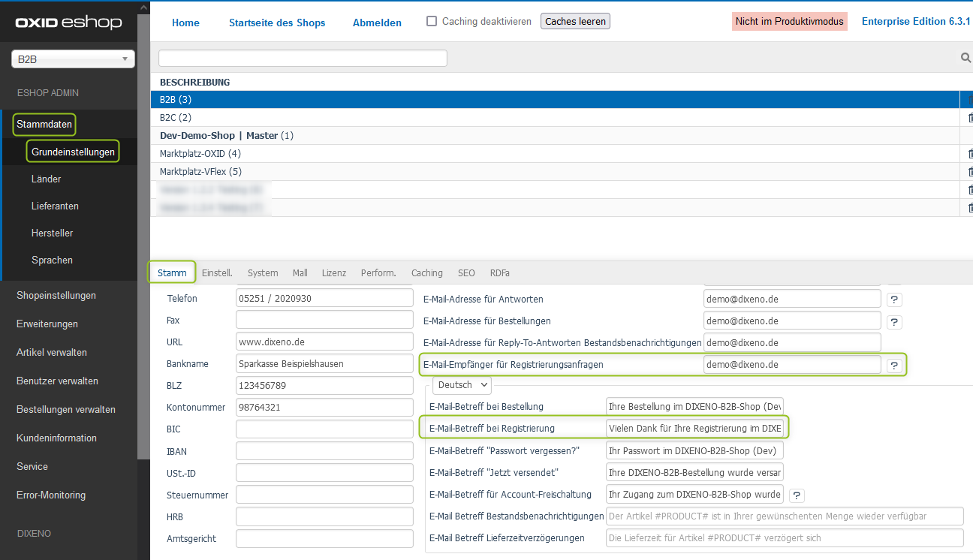Focus the shop list search field

click(303, 58)
